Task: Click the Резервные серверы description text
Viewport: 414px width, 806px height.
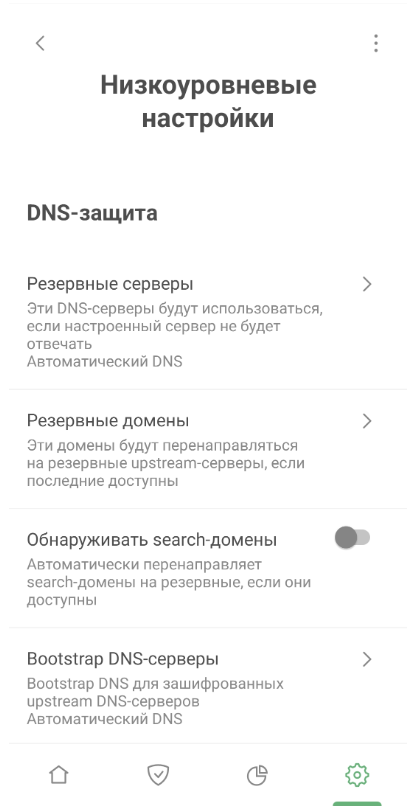Action: (x=174, y=326)
